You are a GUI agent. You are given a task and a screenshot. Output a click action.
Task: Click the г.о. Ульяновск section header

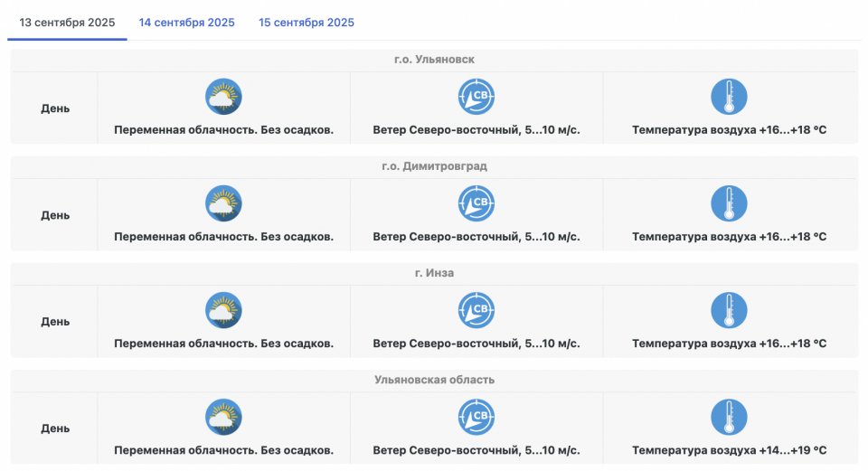click(x=434, y=60)
